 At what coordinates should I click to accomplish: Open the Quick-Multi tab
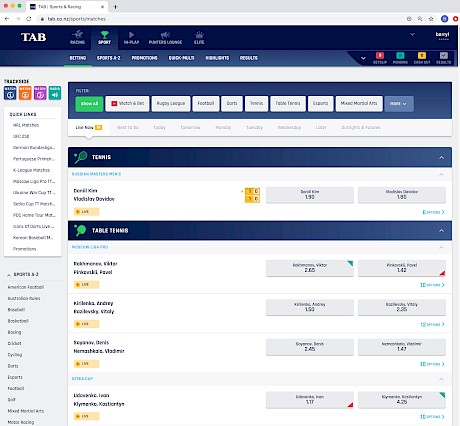pyautogui.click(x=181, y=58)
